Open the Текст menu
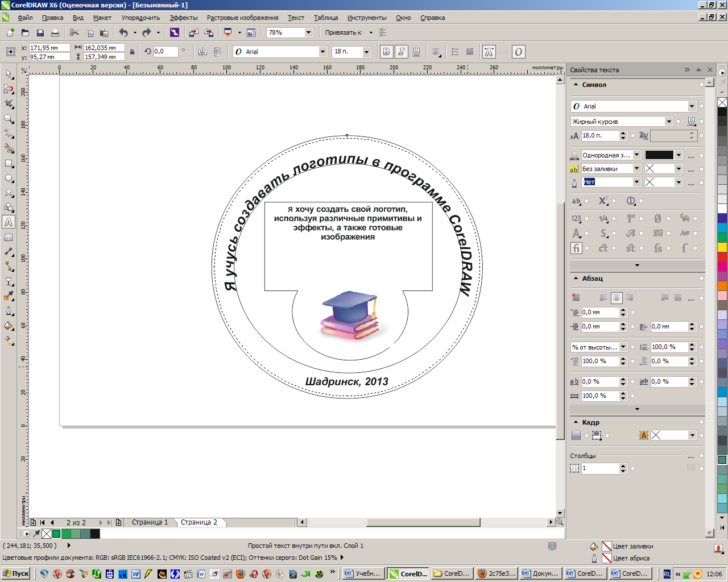The height and width of the screenshot is (582, 728). (x=296, y=18)
